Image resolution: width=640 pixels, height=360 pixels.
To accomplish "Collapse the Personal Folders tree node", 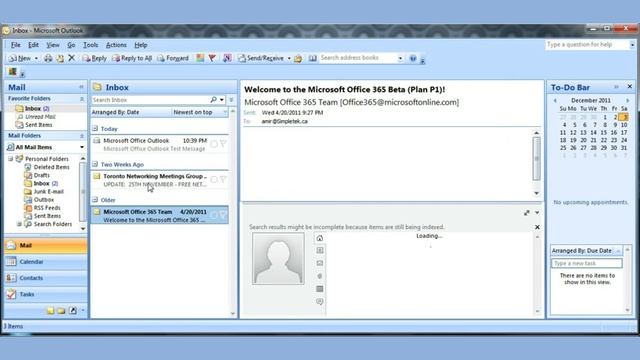I will coord(11,158).
